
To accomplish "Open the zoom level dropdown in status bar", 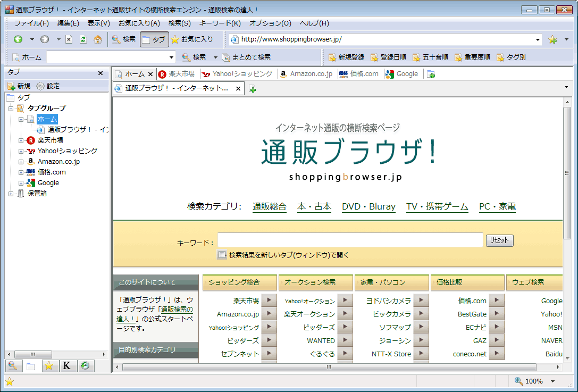I will click(552, 381).
